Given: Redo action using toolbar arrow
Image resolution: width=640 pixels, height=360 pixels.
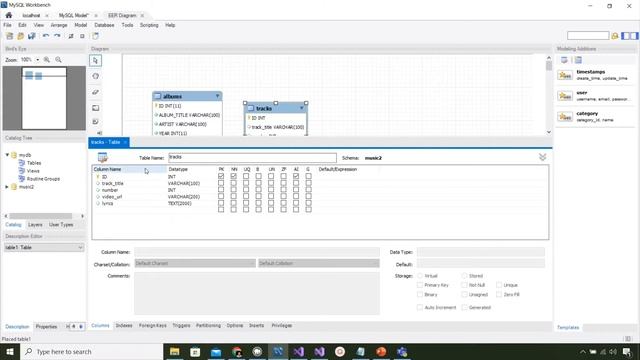Looking at the screenshot, I should click(57, 36).
